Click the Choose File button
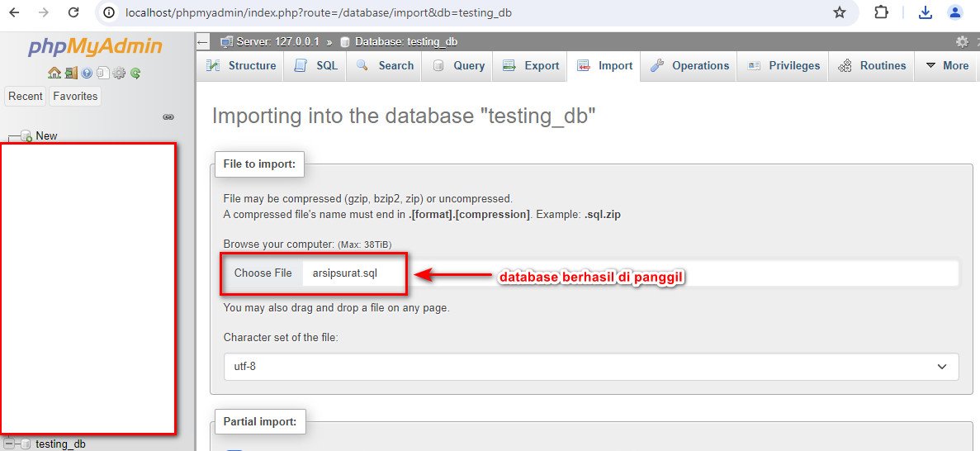 pos(263,273)
